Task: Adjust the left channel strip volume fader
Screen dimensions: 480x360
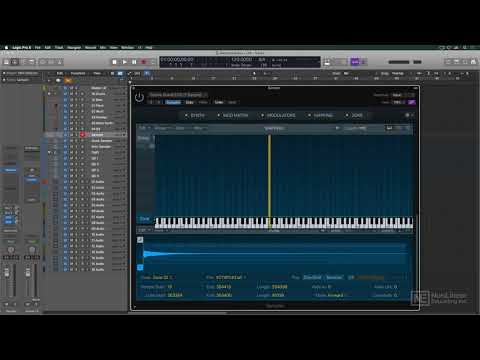Action: click(7, 273)
